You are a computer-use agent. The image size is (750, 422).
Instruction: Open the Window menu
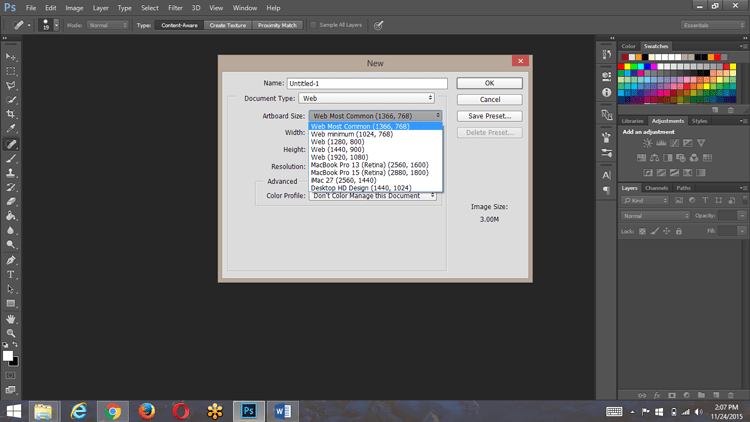click(244, 8)
